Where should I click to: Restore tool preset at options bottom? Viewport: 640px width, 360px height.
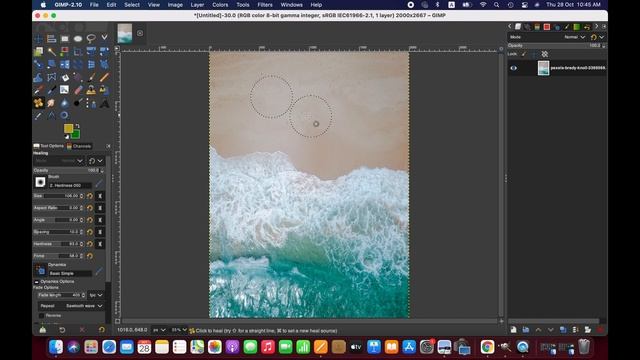pos(62,329)
